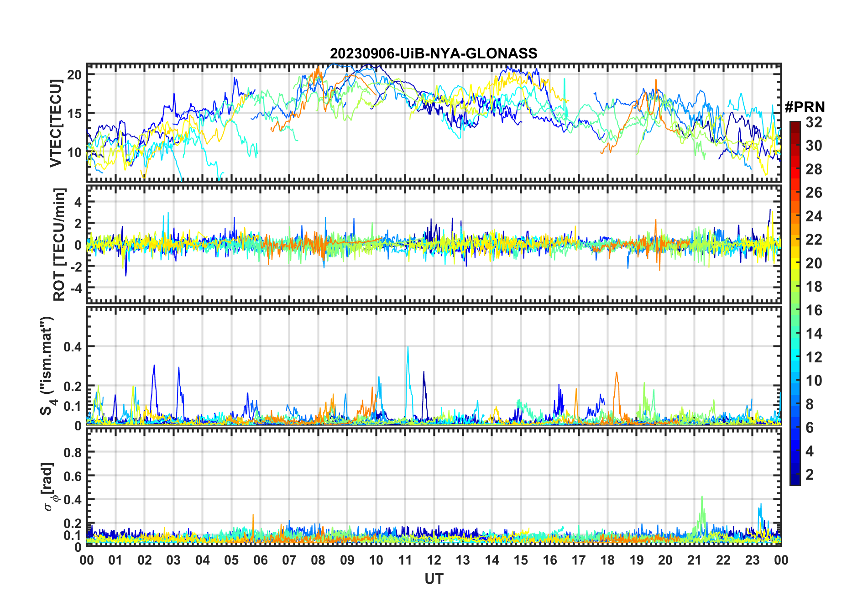Click the 18 tick label on the UT axis
868x607 pixels.
point(607,560)
